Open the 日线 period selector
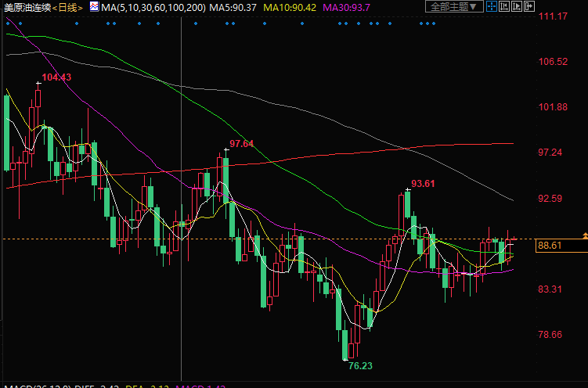This screenshot has height=388, width=588. pyautogui.click(x=68, y=7)
